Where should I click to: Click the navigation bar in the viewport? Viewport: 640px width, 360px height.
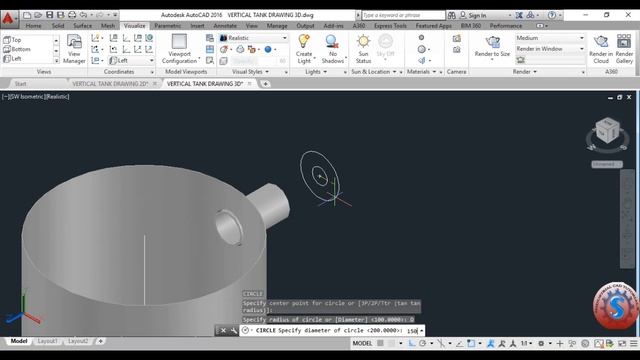click(627, 218)
